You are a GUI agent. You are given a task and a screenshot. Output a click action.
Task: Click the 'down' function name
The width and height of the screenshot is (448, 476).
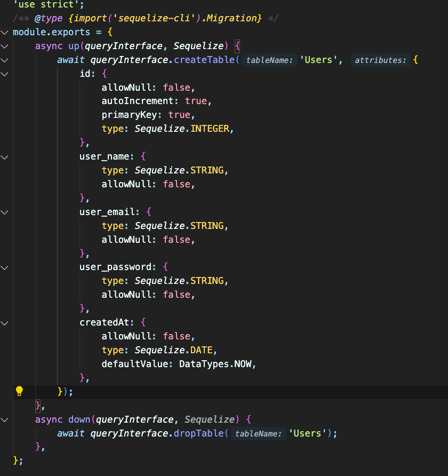pyautogui.click(x=79, y=419)
